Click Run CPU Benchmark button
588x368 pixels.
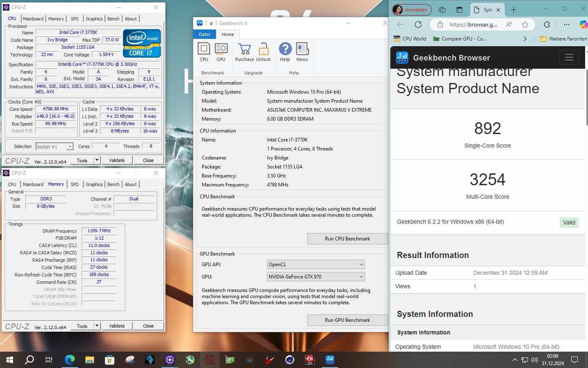coord(347,239)
